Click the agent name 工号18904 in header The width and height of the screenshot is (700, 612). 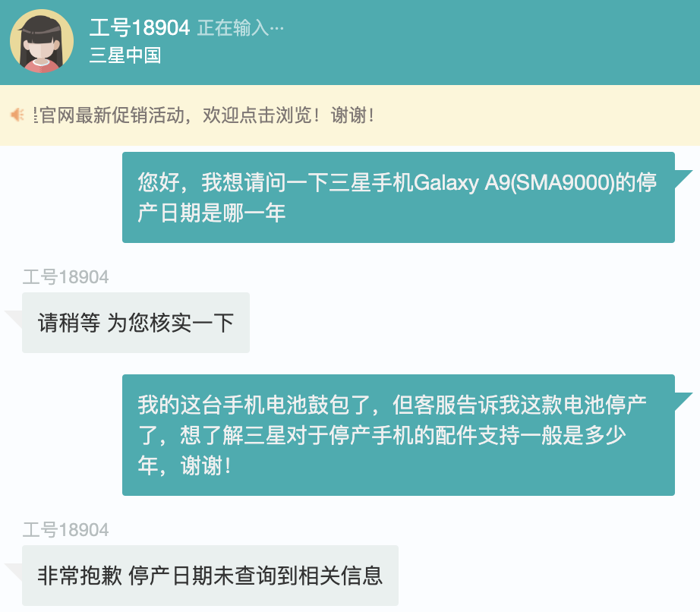(x=140, y=27)
